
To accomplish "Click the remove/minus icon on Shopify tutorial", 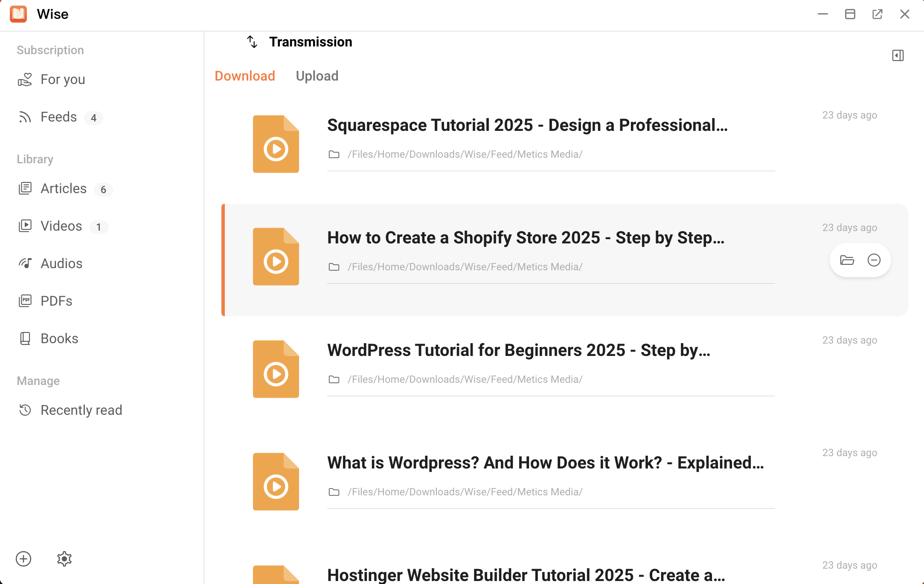I will coord(874,260).
